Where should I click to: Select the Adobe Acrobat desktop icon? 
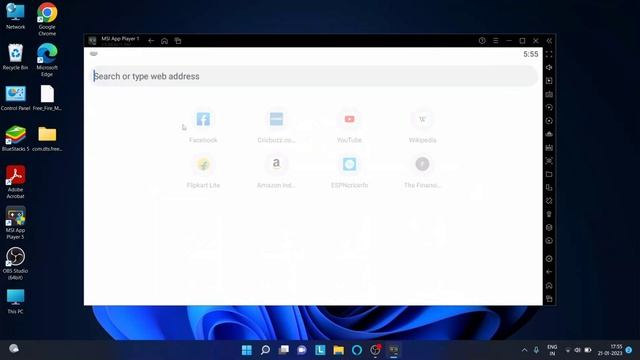[x=16, y=182]
